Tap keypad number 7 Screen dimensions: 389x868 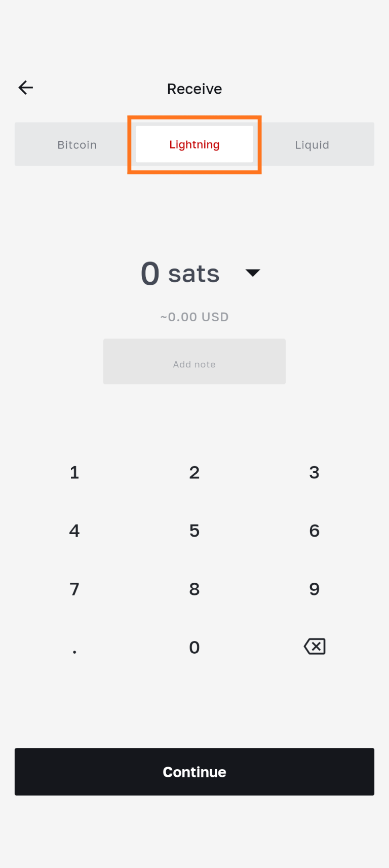(x=74, y=589)
